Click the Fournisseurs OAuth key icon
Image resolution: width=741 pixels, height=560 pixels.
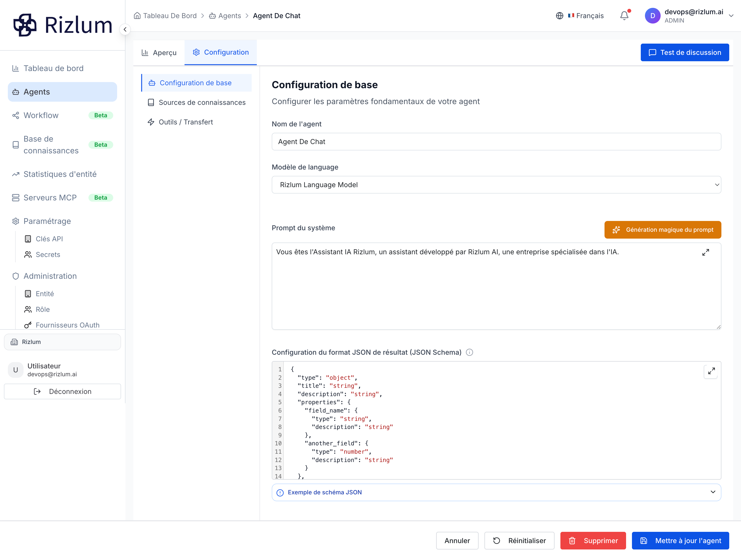tap(28, 325)
